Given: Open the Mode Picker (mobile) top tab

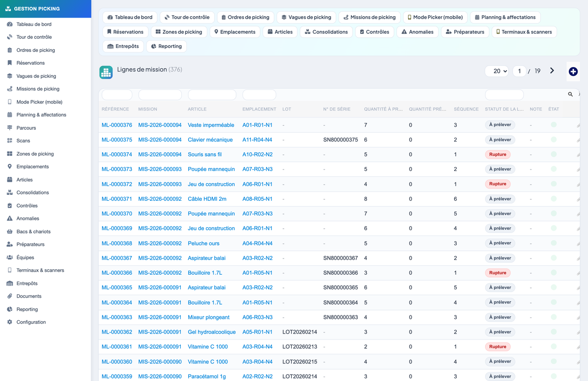Looking at the screenshot, I should click(x=435, y=17).
